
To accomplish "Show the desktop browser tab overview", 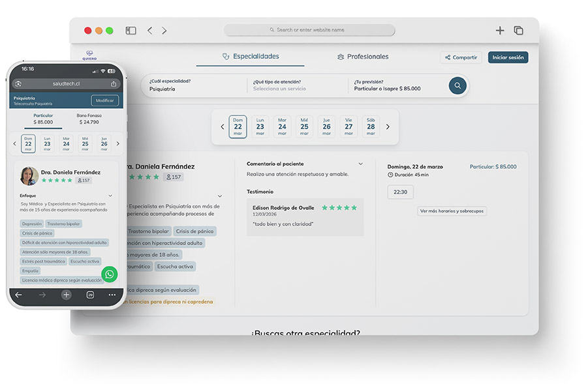I will [x=519, y=31].
